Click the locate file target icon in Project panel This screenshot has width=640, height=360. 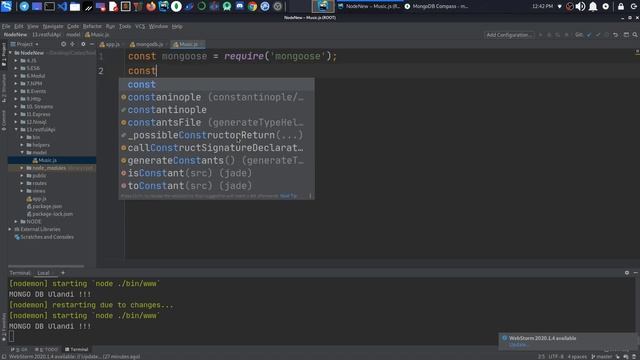pyautogui.click(x=63, y=44)
